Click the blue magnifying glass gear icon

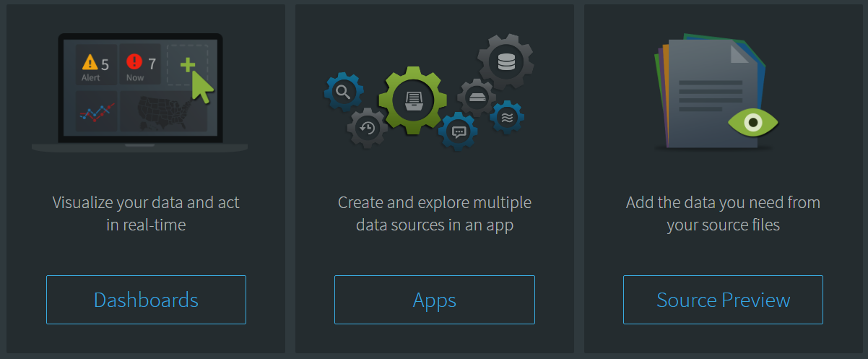pyautogui.click(x=344, y=92)
